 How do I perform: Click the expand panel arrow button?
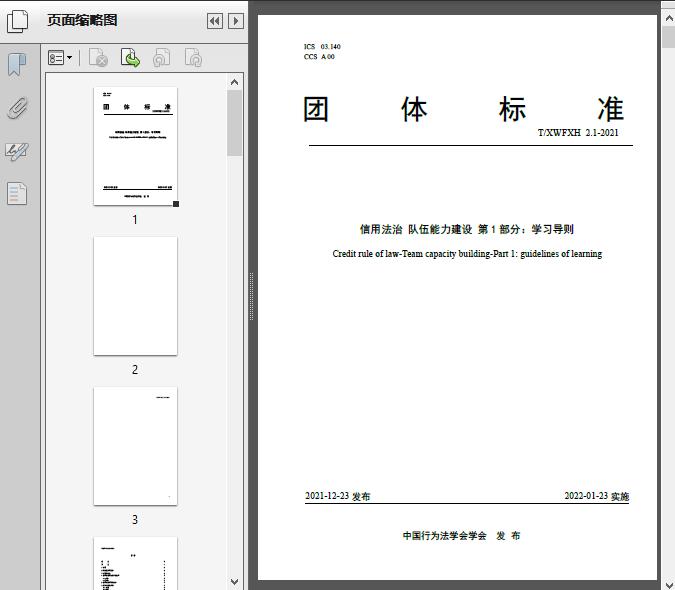point(236,21)
